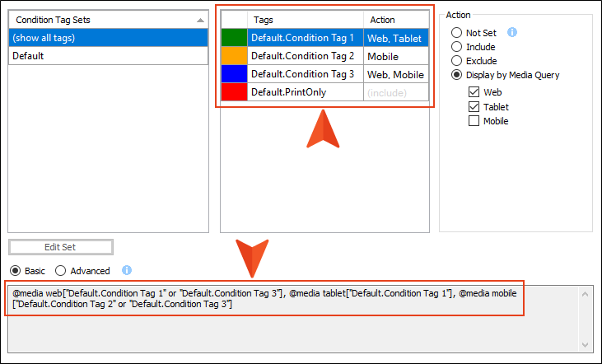Toggle the Tablet checkbox
The image size is (602, 364).
[x=474, y=107]
